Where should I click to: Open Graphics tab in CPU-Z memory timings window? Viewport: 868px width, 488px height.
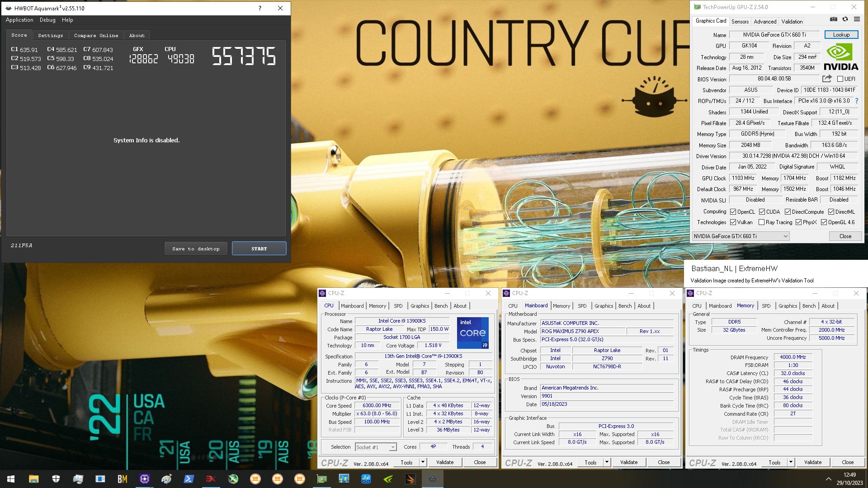tap(788, 306)
